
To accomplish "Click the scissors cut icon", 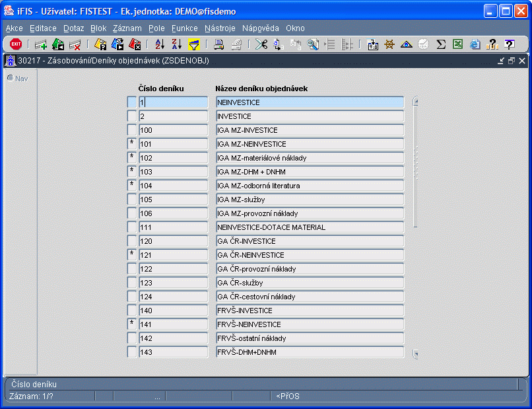I will point(261,44).
